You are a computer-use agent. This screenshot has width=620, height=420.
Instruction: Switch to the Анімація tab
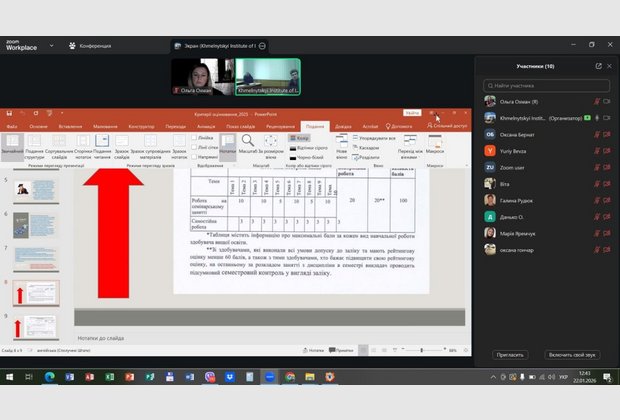pyautogui.click(x=206, y=127)
